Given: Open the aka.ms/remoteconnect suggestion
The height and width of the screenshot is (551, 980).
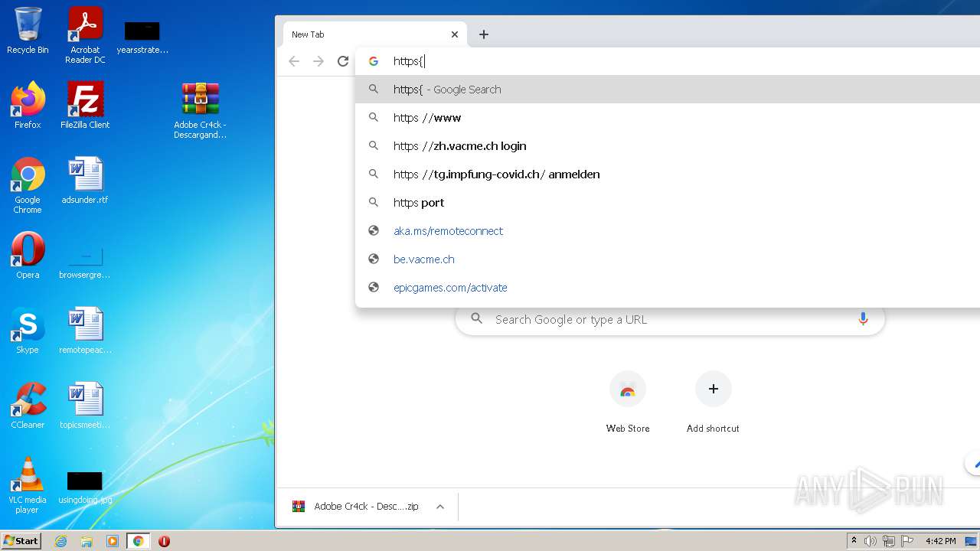Looking at the screenshot, I should click(x=668, y=231).
